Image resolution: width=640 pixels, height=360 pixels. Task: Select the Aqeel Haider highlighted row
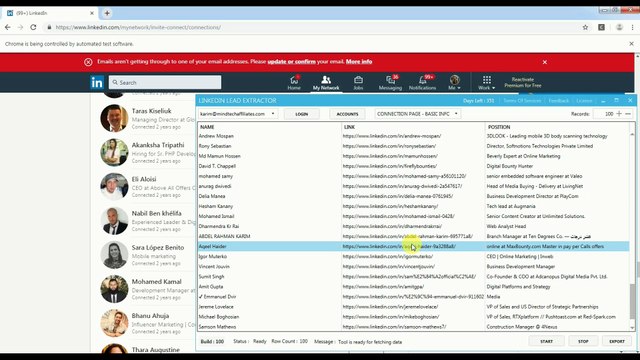tap(413, 246)
